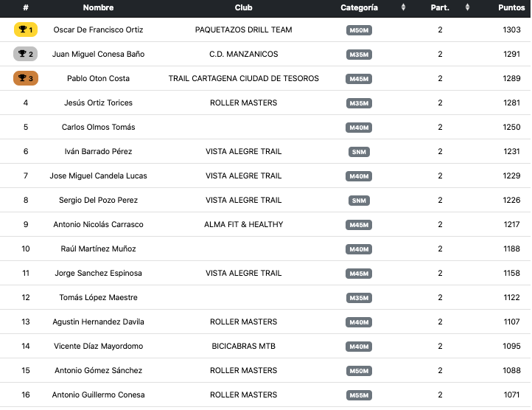This screenshot has height=410, width=532.
Task: Click M35M badge for Tomás López Maestre
Action: pos(359,298)
